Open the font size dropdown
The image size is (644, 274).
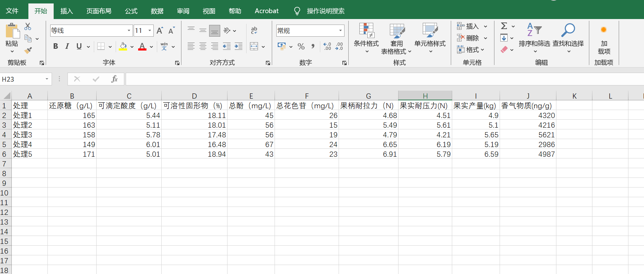150,31
